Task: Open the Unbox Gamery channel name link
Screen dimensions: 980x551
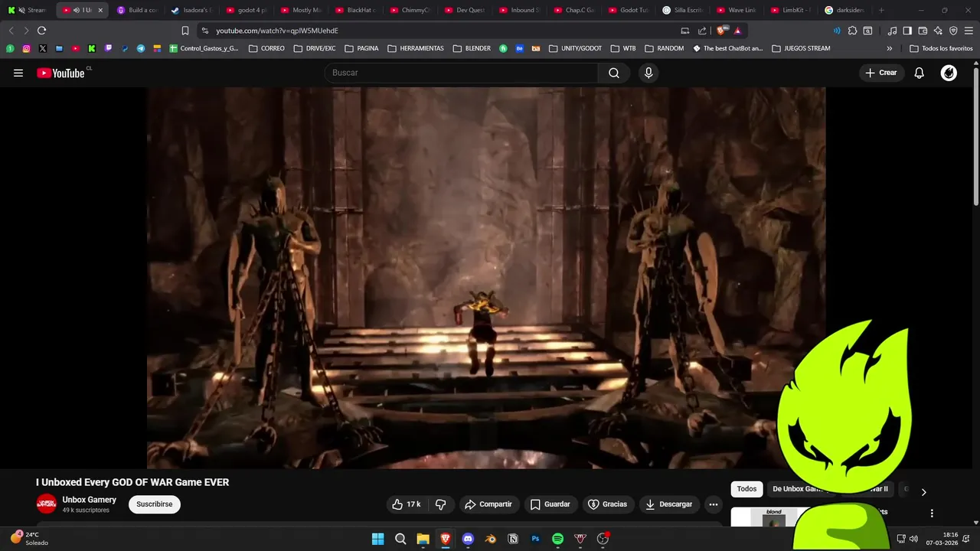Action: [x=90, y=500]
